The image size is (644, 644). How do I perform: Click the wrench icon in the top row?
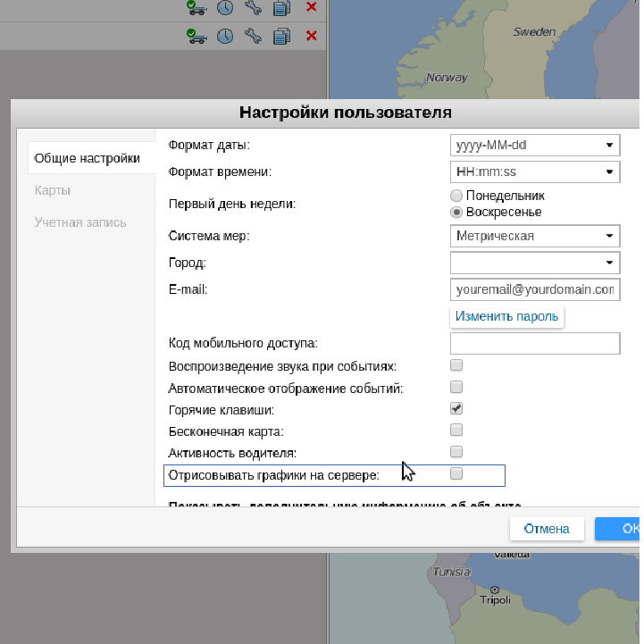click(x=254, y=8)
